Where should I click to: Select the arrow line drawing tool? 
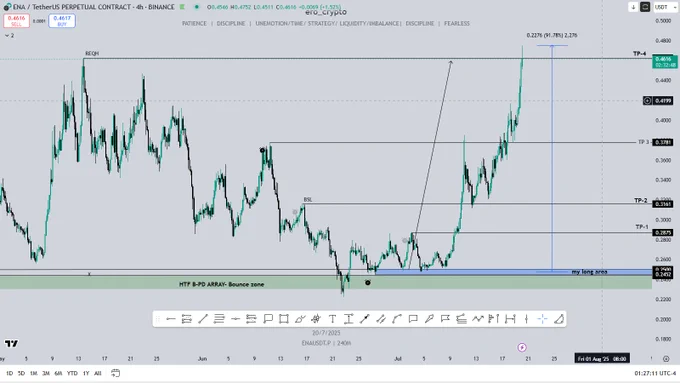(x=364, y=319)
